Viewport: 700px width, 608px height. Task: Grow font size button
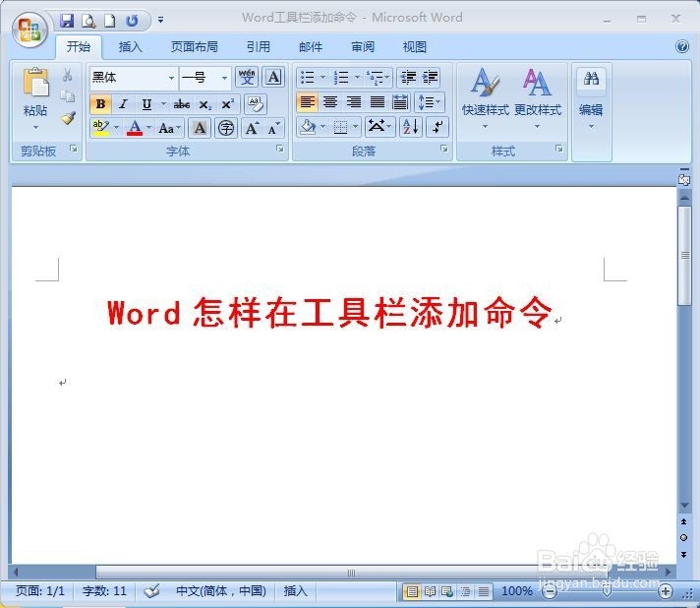tap(253, 128)
